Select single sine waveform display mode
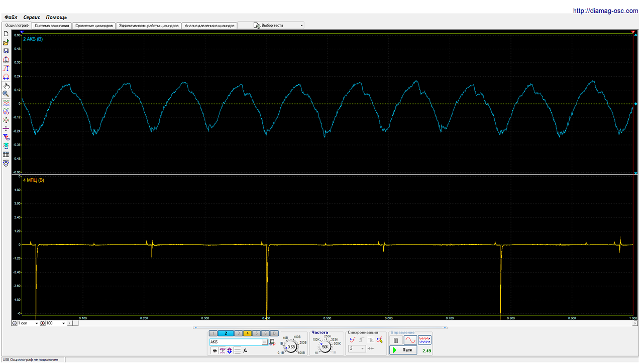Image resolution: width=643 pixels, height=364 pixels. (x=410, y=340)
